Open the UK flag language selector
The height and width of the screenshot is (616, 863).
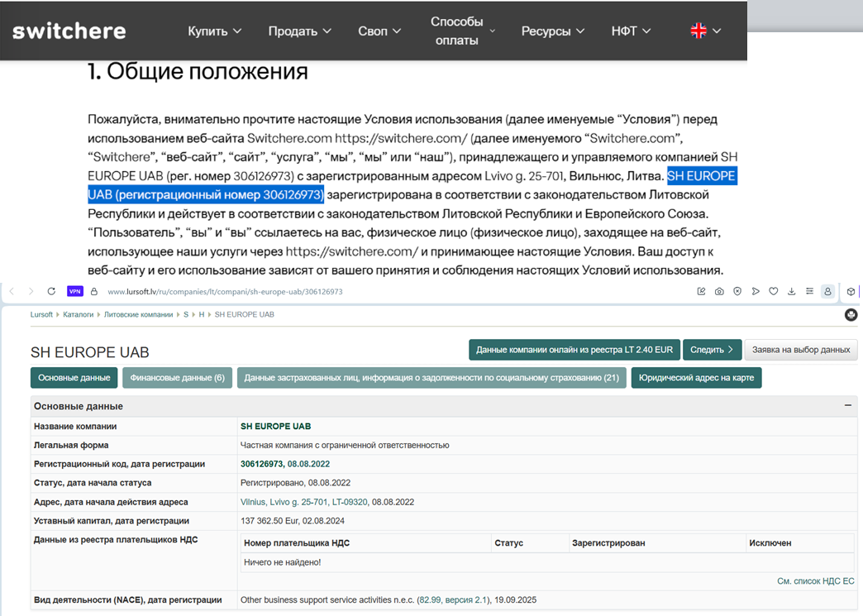pos(706,31)
